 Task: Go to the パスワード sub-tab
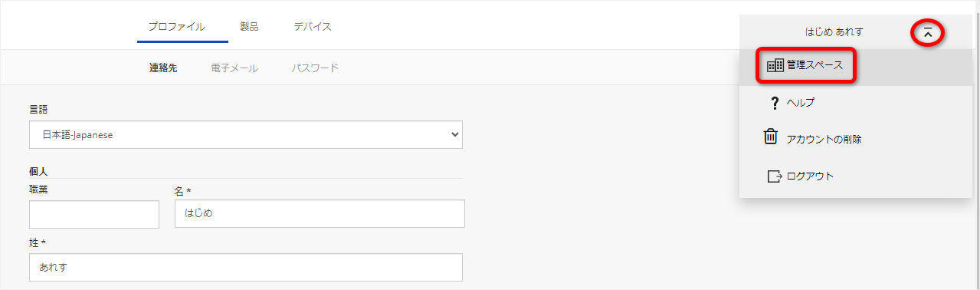(x=315, y=68)
